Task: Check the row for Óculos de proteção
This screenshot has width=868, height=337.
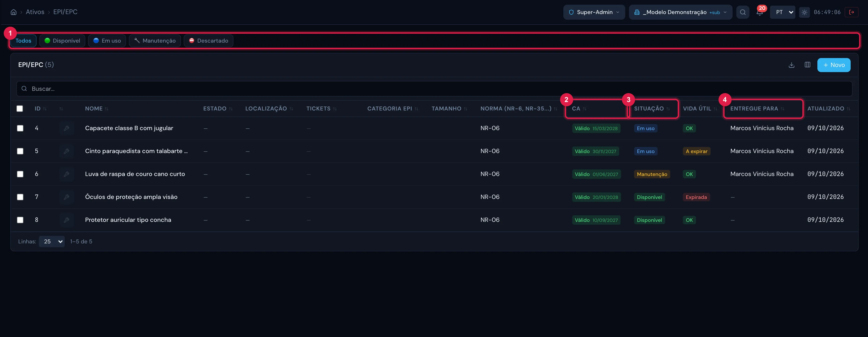Action: point(20,197)
